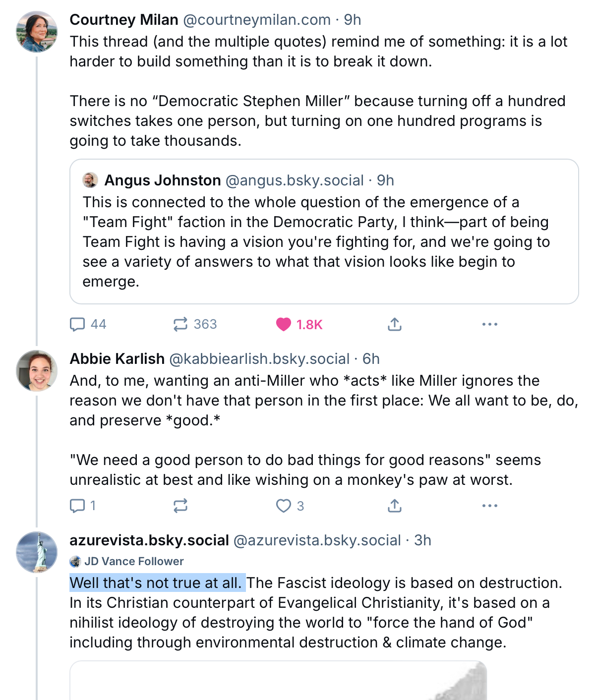595x700 pixels.
Task: Open more options on Courtney Milan's post
Action: 489,324
